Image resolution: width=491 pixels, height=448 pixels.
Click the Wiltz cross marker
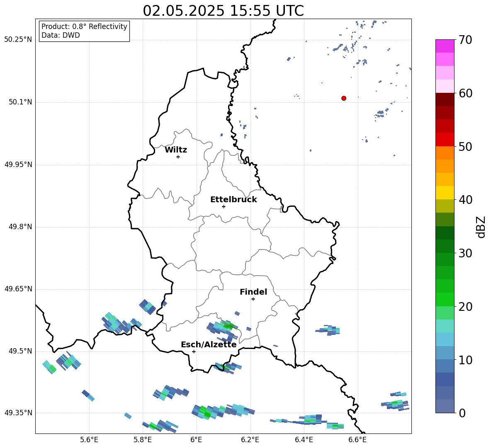(178, 157)
